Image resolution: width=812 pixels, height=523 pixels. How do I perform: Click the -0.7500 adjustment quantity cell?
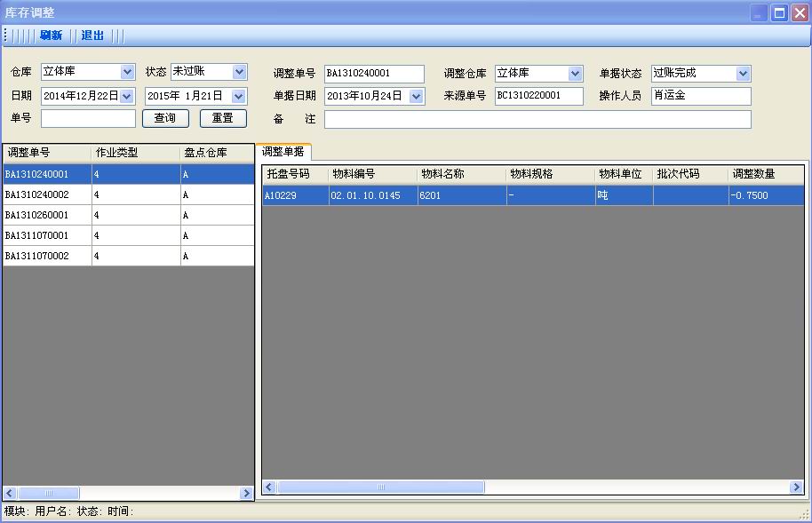point(766,195)
